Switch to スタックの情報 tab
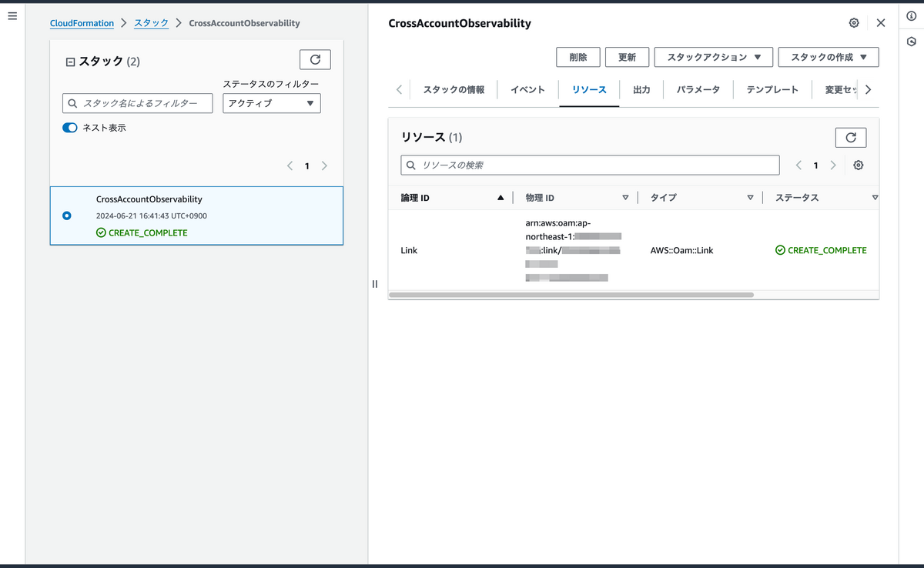Image resolution: width=924 pixels, height=568 pixels. (454, 89)
